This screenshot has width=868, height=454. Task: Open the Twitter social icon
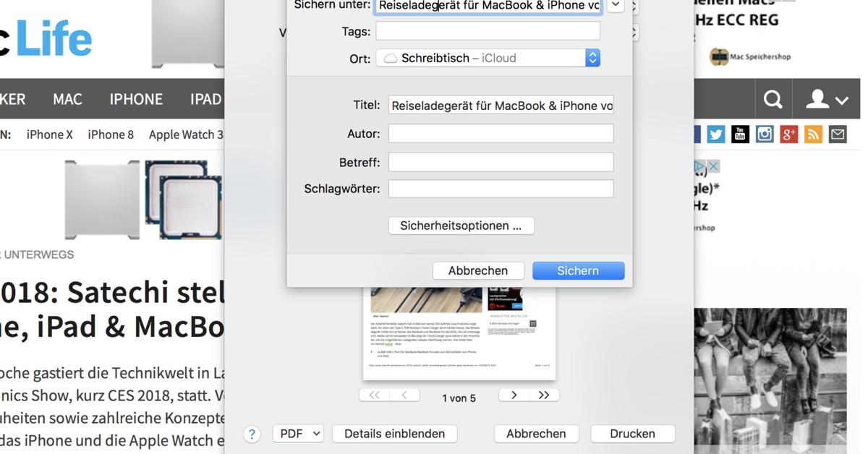[x=715, y=134]
